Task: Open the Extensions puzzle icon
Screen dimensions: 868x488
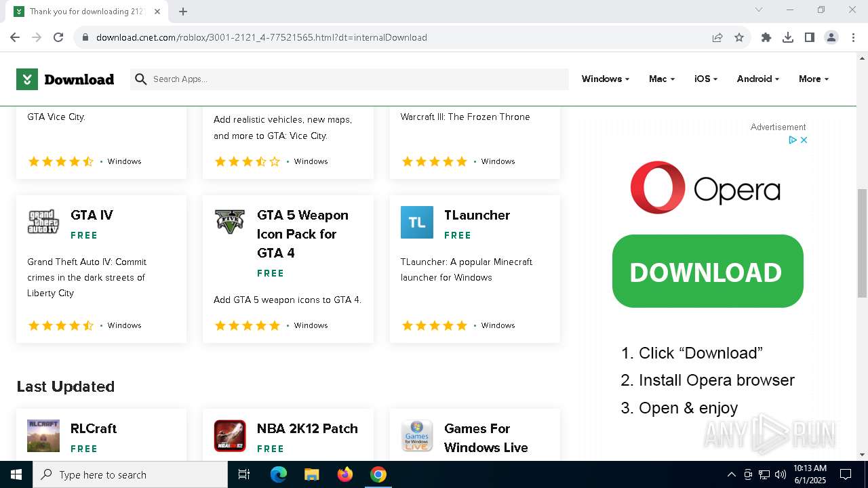Action: (x=766, y=37)
